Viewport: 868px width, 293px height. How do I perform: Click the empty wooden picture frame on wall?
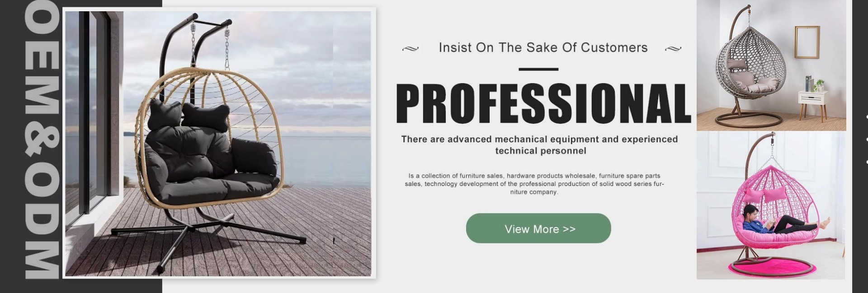click(807, 42)
